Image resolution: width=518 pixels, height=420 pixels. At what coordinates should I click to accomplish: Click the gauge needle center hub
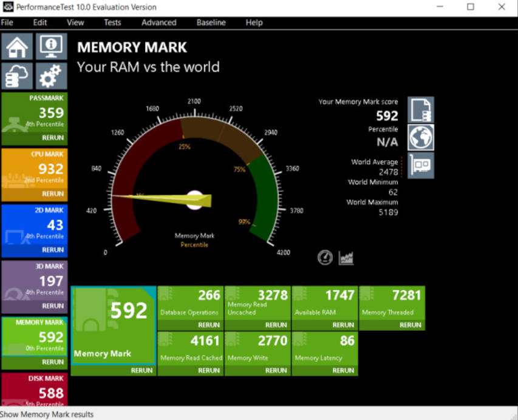(x=194, y=200)
